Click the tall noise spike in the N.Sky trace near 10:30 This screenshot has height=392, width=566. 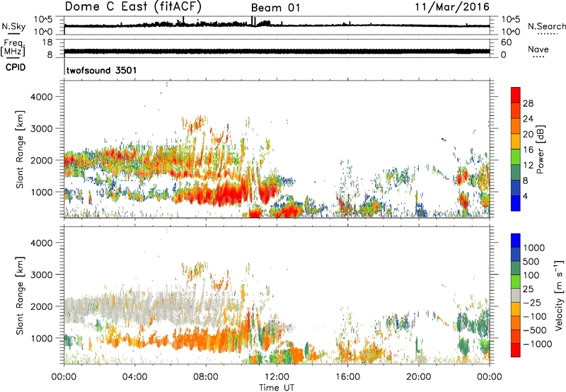[x=253, y=21]
